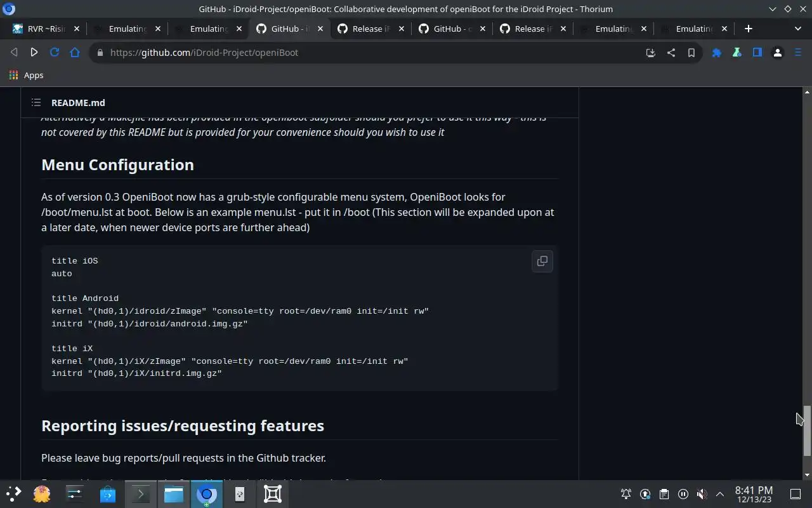Open the green flask experiments icon
812x508 pixels.
[737, 53]
